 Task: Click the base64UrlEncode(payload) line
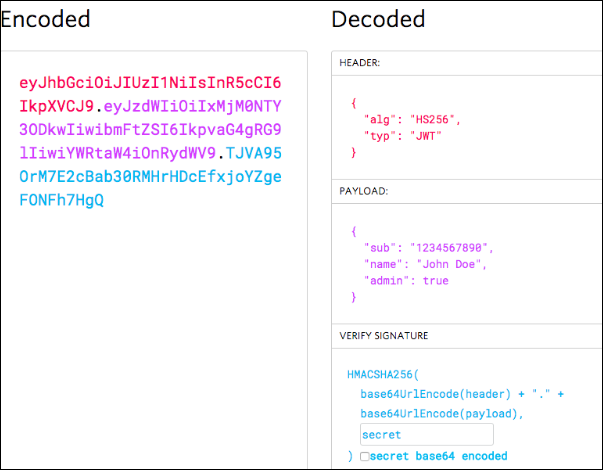[x=441, y=413]
